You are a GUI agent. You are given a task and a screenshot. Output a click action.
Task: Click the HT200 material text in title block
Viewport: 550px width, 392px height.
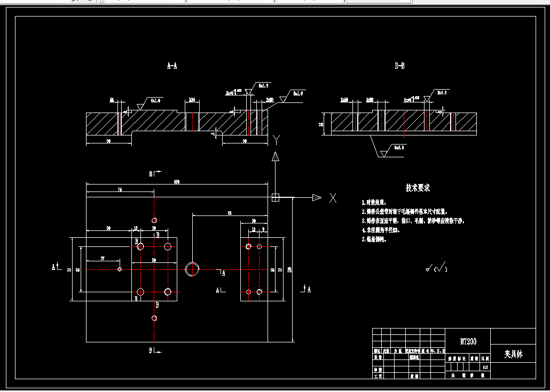click(468, 341)
